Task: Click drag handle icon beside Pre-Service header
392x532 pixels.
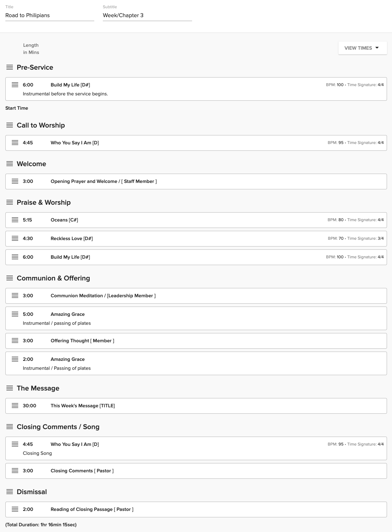Action: point(10,67)
